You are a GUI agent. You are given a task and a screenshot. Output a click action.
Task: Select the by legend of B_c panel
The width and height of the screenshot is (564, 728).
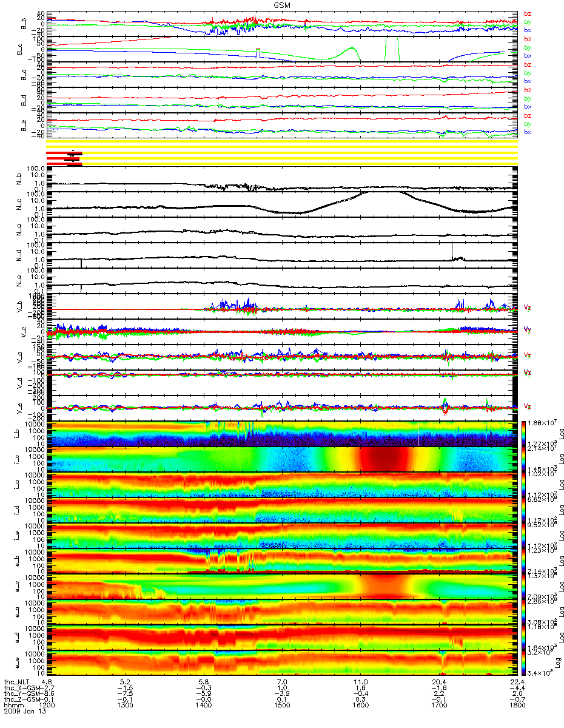528,47
